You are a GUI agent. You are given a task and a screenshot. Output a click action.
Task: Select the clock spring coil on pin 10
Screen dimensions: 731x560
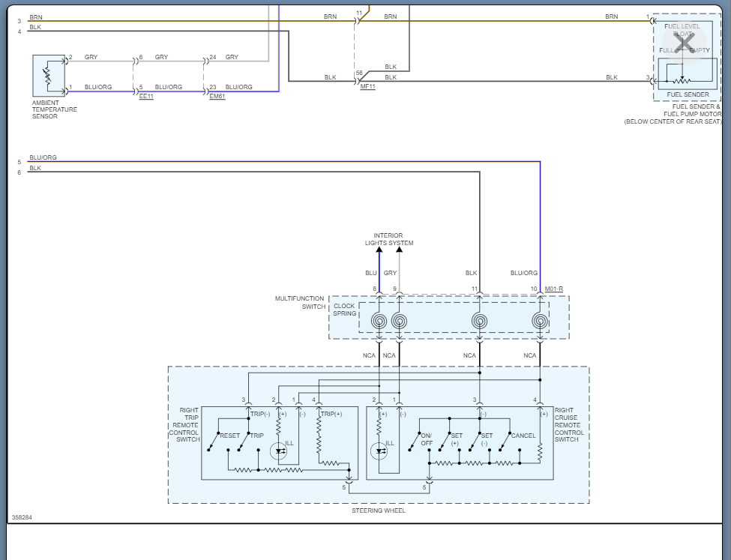coord(539,322)
